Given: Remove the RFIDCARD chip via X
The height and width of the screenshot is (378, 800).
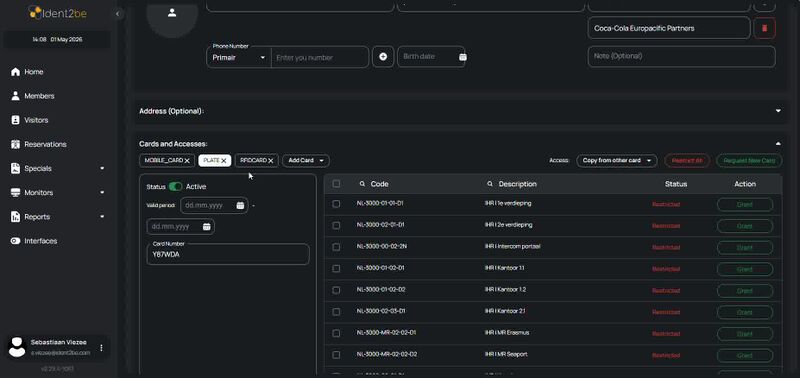Looking at the screenshot, I should point(271,161).
